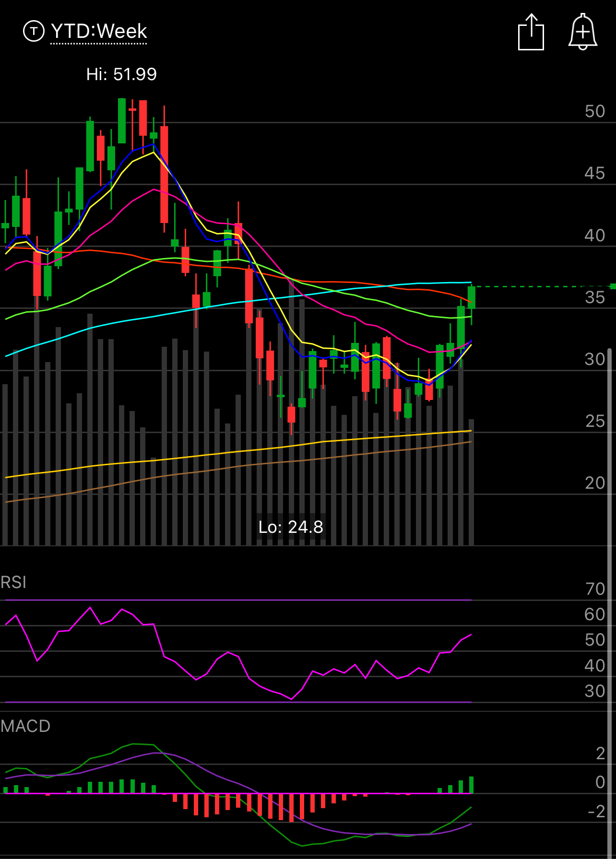Tap the vertical scrollbar on right edge

pyautogui.click(x=610, y=603)
